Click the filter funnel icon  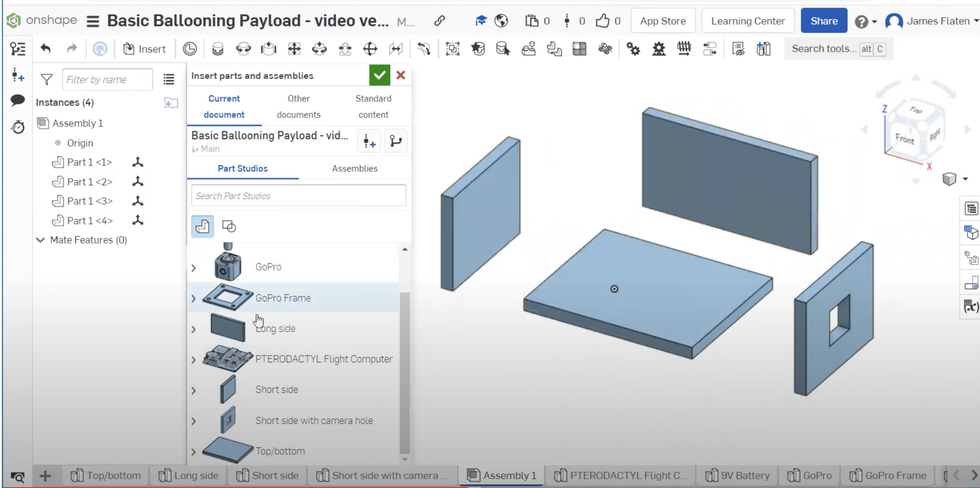pos(47,80)
